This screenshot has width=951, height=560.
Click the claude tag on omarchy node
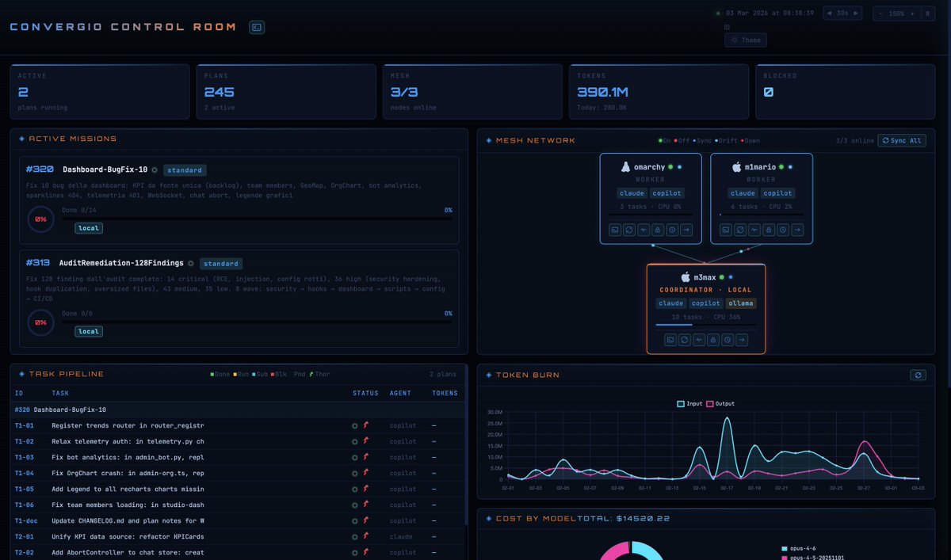[x=632, y=193]
